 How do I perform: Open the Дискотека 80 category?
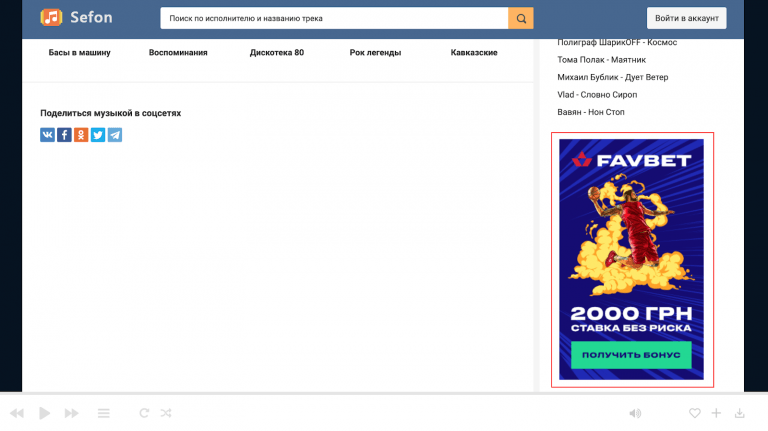click(277, 52)
